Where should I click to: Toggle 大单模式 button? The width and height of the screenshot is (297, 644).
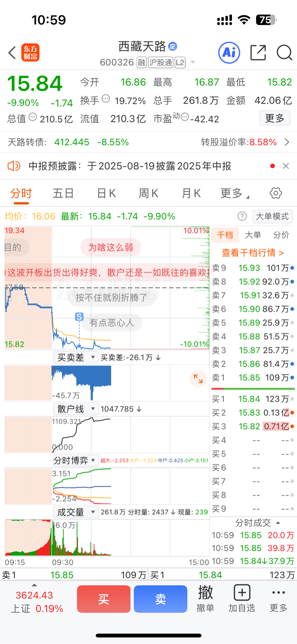tap(272, 216)
